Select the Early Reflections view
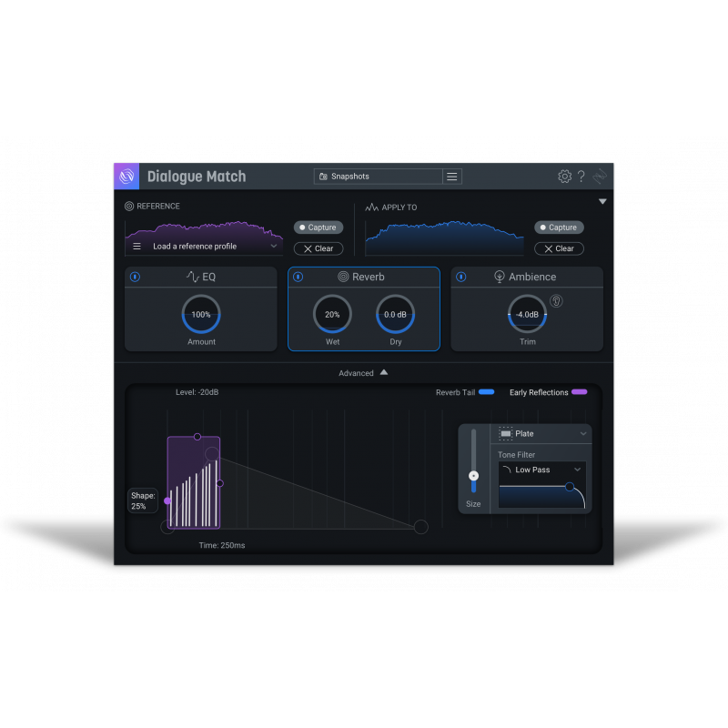This screenshot has width=728, height=728. pyautogui.click(x=548, y=392)
